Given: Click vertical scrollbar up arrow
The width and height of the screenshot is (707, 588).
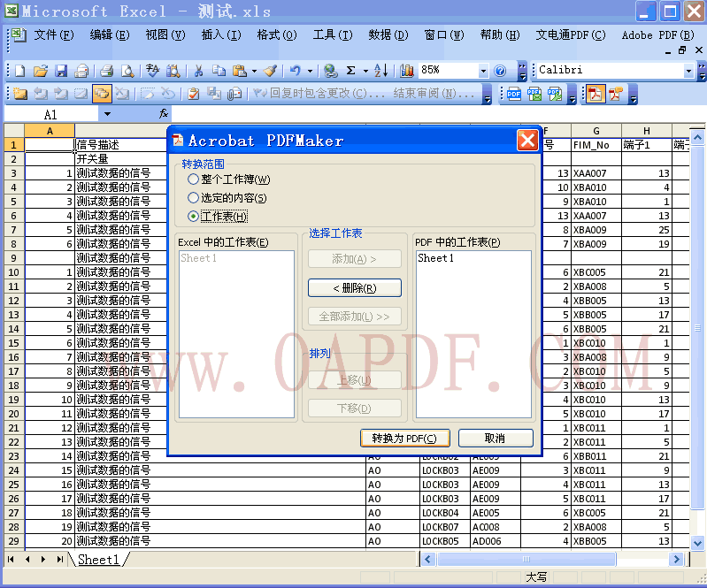Looking at the screenshot, I should (x=697, y=137).
